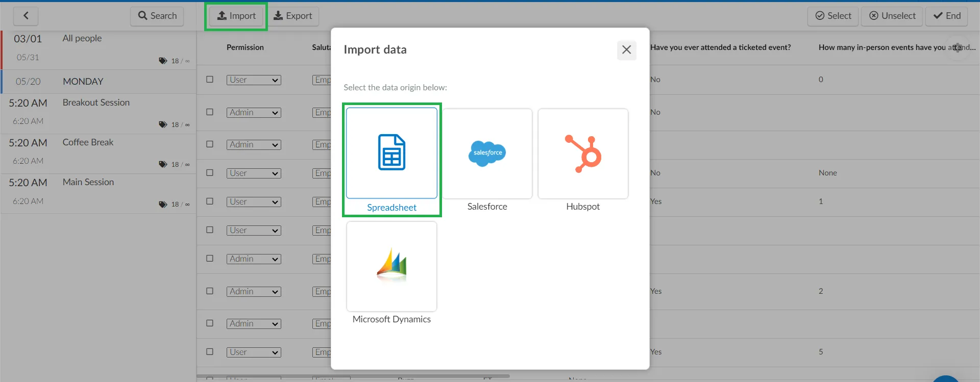Viewport: 980px width, 382px height.
Task: Click the horizontal scrollbar at the table bottom
Action: point(353,376)
